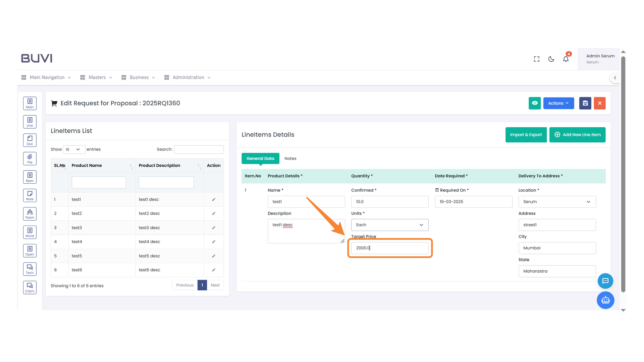644x362 pixels.
Task: Select the Line sidebar icon
Action: (x=30, y=122)
